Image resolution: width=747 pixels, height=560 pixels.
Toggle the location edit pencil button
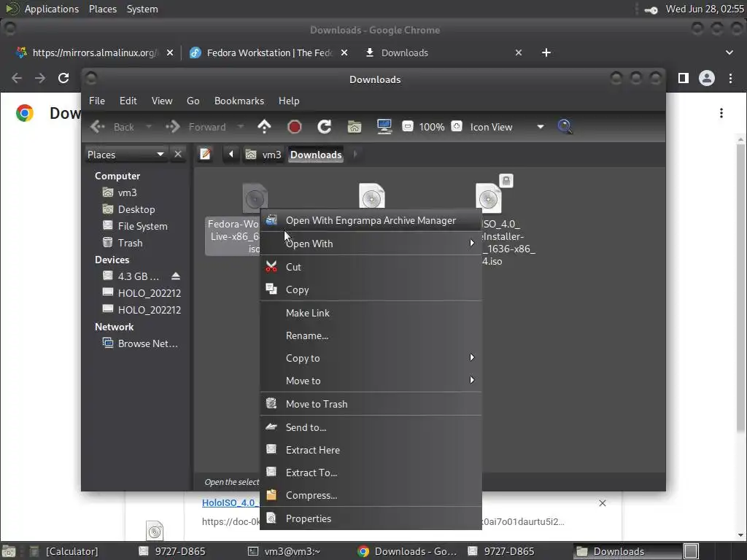(205, 155)
